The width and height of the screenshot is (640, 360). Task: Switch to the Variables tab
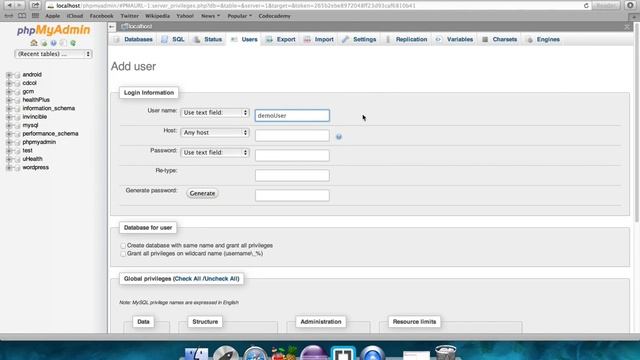[x=454, y=40]
